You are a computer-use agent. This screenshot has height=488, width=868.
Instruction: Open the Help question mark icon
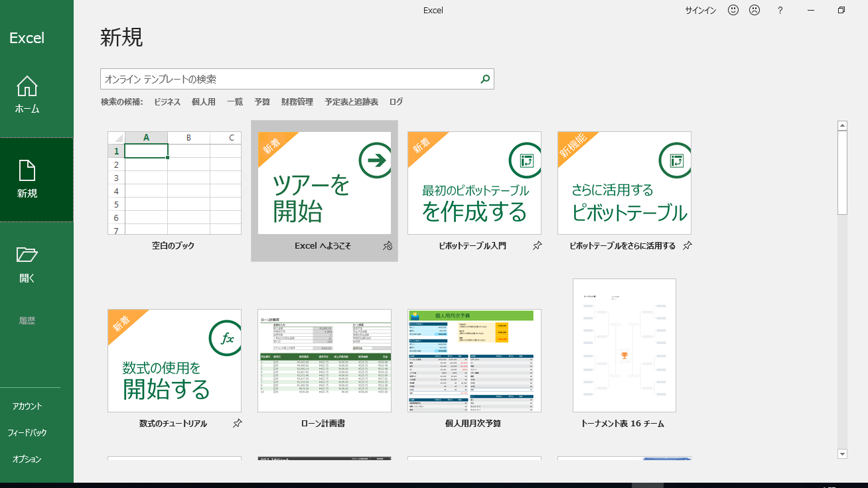coord(780,10)
